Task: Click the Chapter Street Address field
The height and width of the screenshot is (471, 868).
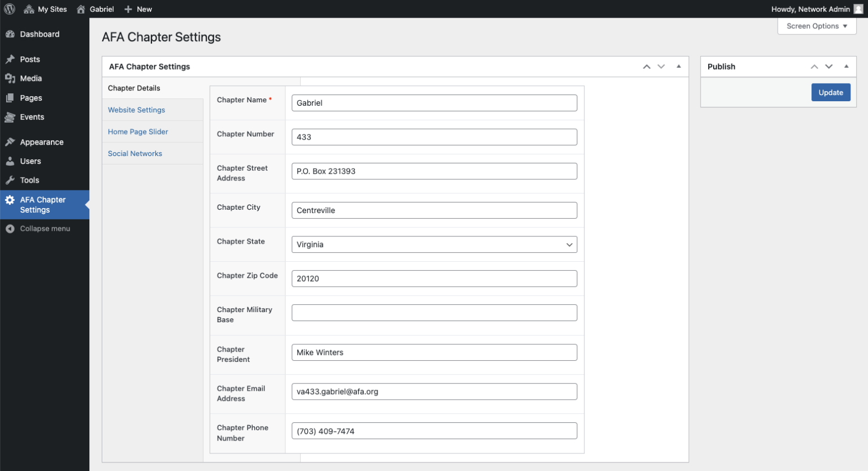Action: click(x=435, y=171)
